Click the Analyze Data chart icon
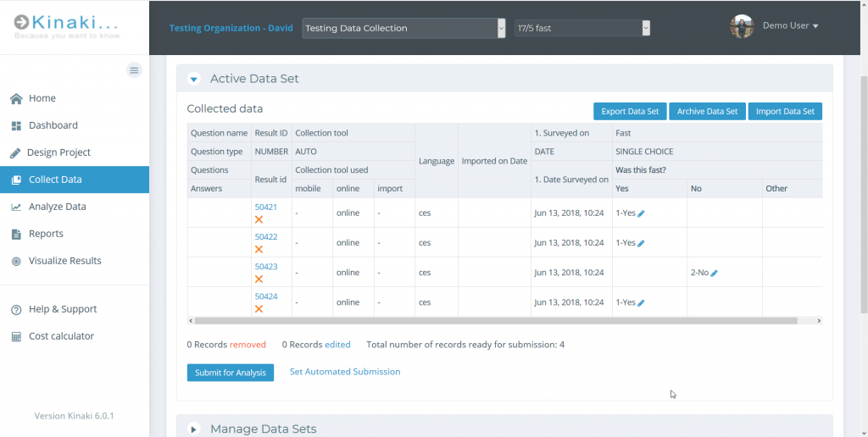Image resolution: width=868 pixels, height=437 pixels. tap(16, 207)
